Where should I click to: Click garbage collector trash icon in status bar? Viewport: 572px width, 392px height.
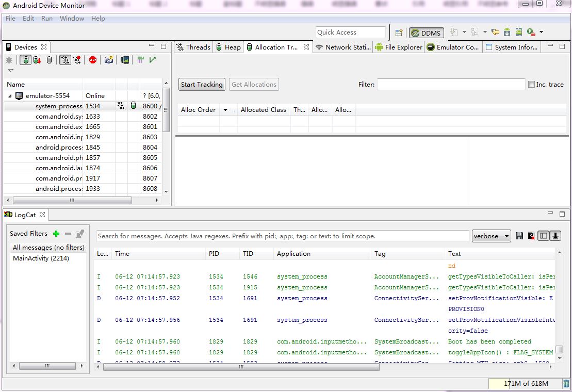pos(566,383)
